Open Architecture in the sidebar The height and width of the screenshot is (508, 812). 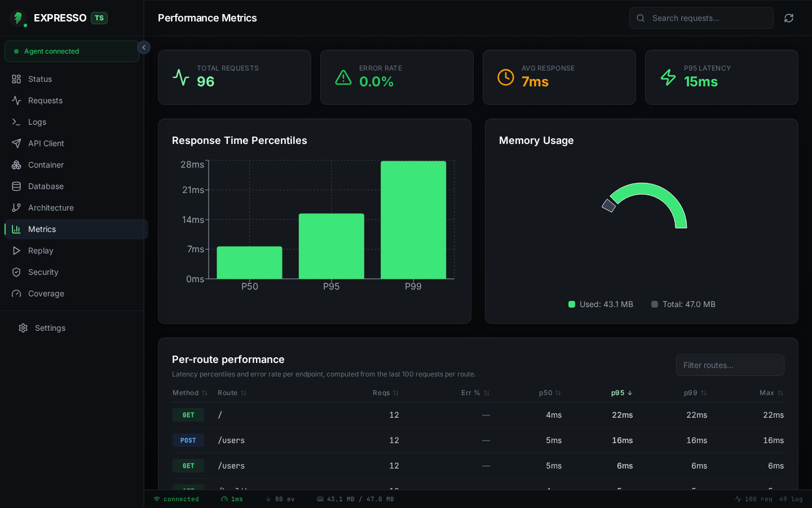click(76, 208)
